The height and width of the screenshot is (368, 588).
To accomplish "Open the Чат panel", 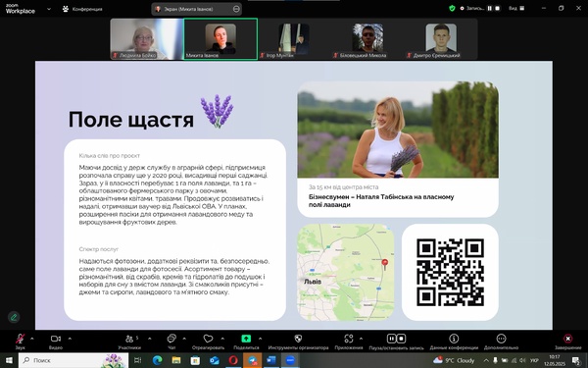I will [x=171, y=342].
